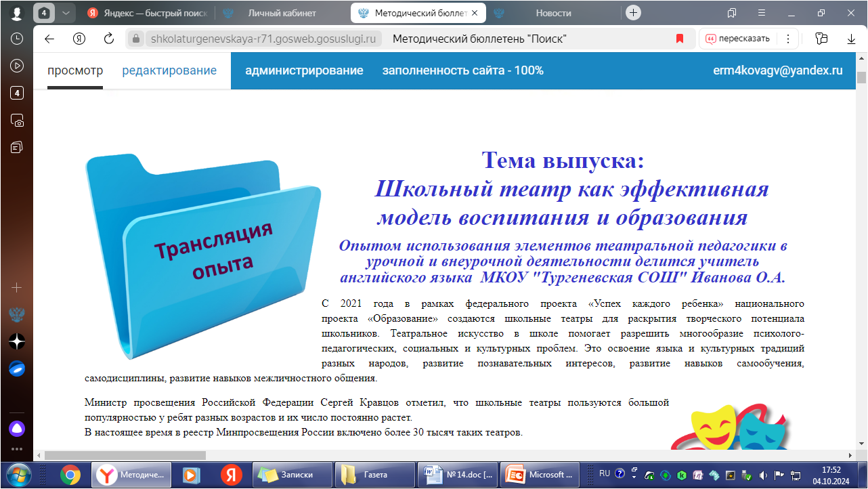Viewport: 868px width, 489px height.
Task: Click the padlock site security icon
Action: (x=136, y=39)
